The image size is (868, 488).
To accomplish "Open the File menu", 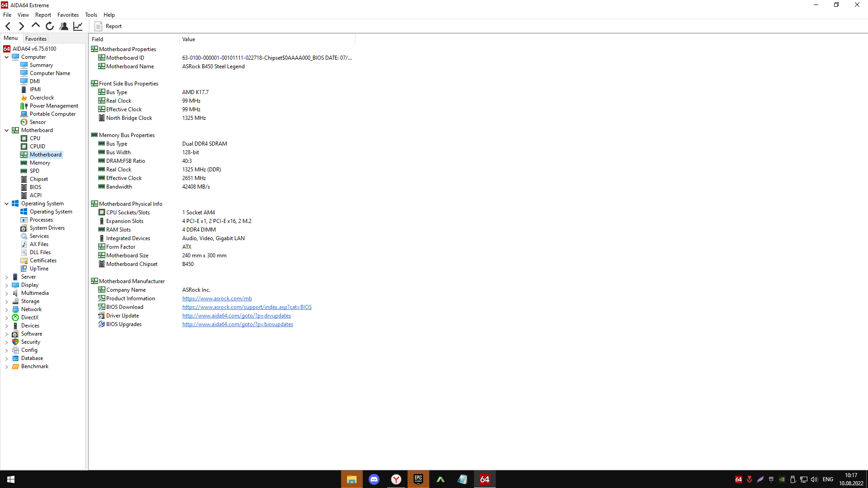I will [7, 15].
